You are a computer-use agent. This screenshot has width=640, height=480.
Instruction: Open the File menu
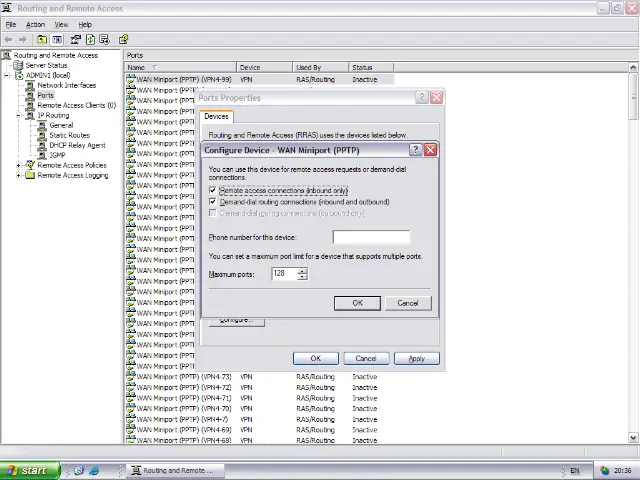11,24
